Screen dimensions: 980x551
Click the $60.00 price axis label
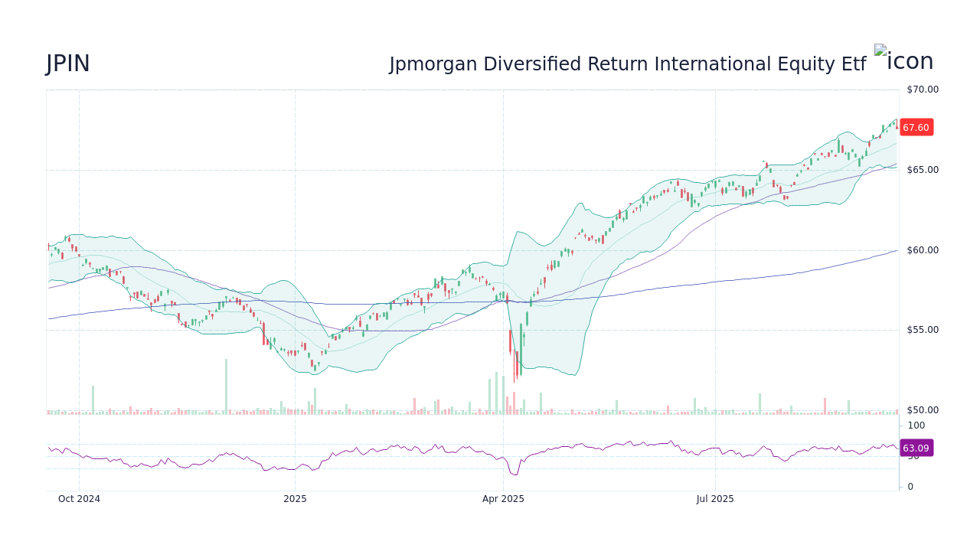coord(923,250)
